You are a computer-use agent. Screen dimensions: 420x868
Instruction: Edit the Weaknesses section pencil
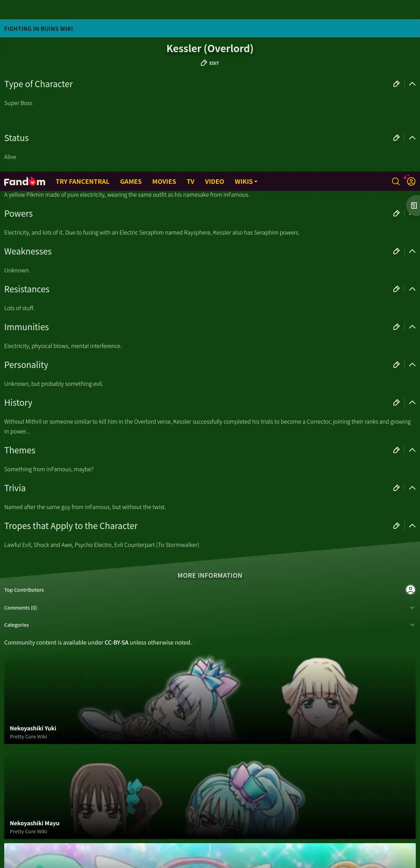click(396, 251)
